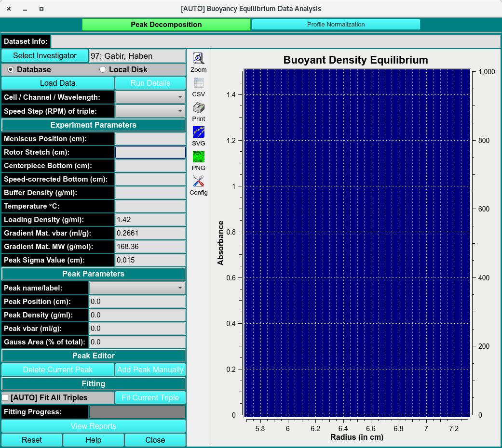The image size is (502, 448).
Task: Choose the Local Disk radio option
Action: 103,69
